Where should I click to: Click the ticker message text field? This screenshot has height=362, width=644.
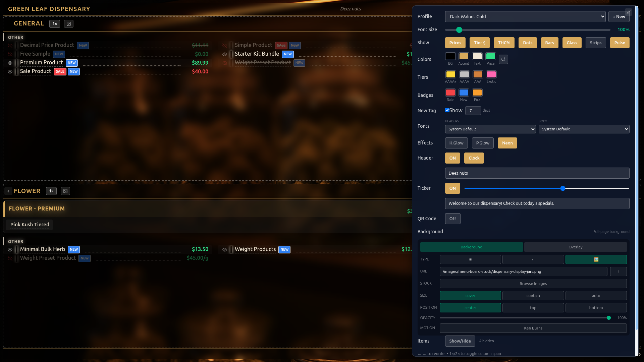pos(537,203)
